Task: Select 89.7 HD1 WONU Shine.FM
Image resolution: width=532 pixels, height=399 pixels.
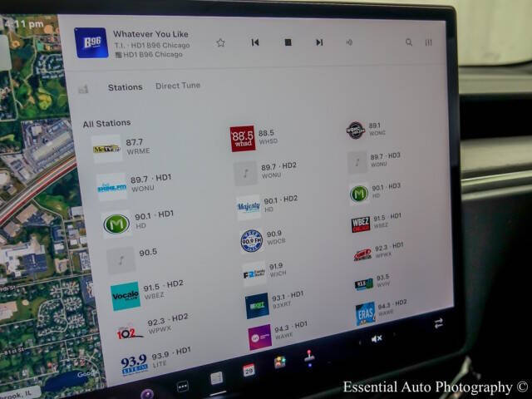Action: click(x=134, y=185)
